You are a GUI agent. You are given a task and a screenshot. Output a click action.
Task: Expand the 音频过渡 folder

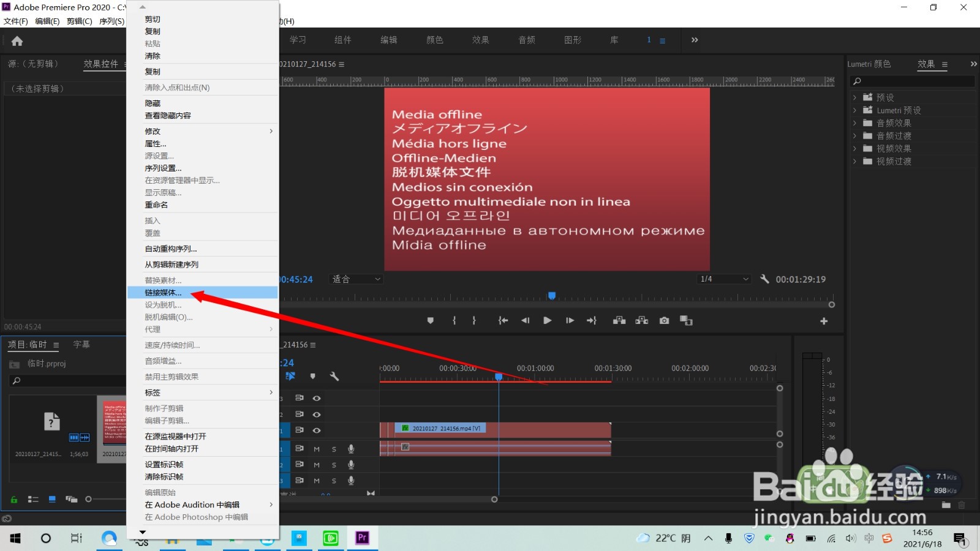coord(854,135)
